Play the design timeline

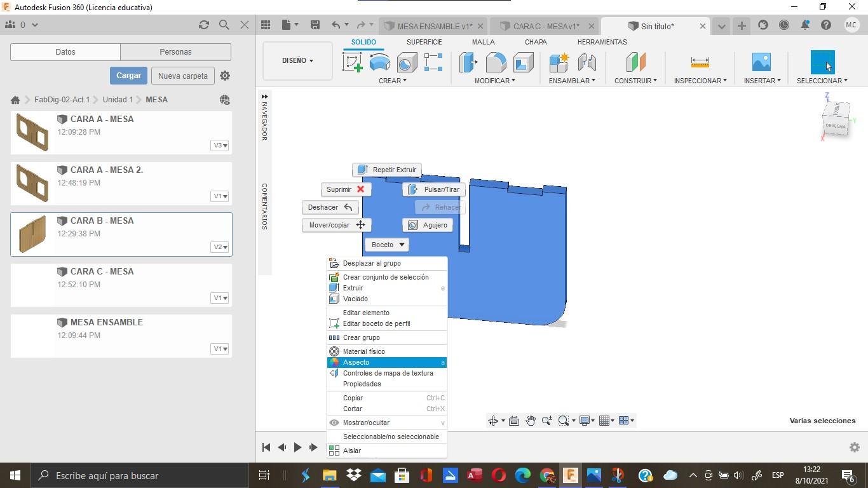coord(297,447)
